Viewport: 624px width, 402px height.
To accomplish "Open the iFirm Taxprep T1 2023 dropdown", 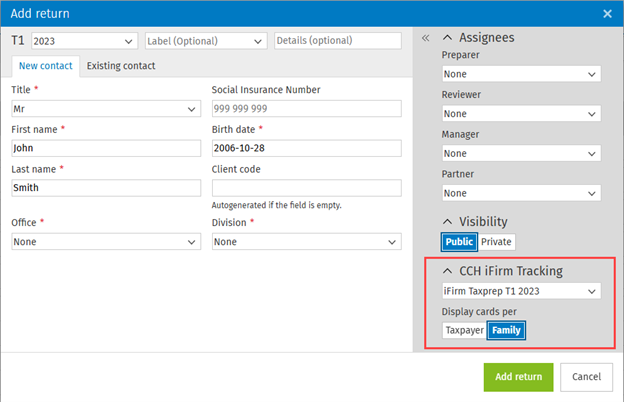I will (520, 291).
